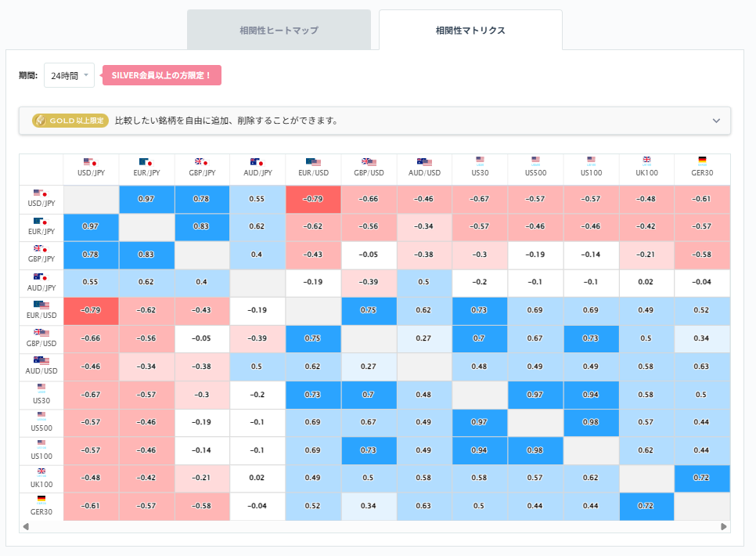Image resolution: width=756 pixels, height=556 pixels.
Task: Select the 相関性マトリクス tab
Action: tap(470, 29)
